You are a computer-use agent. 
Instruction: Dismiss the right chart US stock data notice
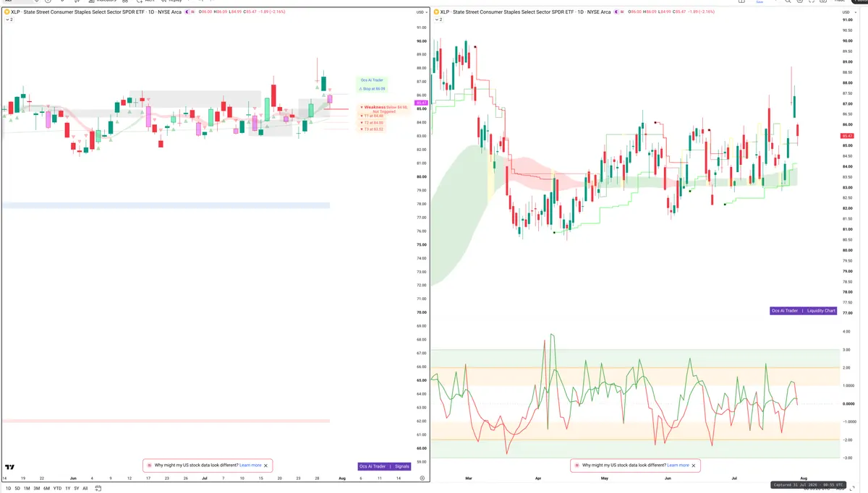click(694, 466)
